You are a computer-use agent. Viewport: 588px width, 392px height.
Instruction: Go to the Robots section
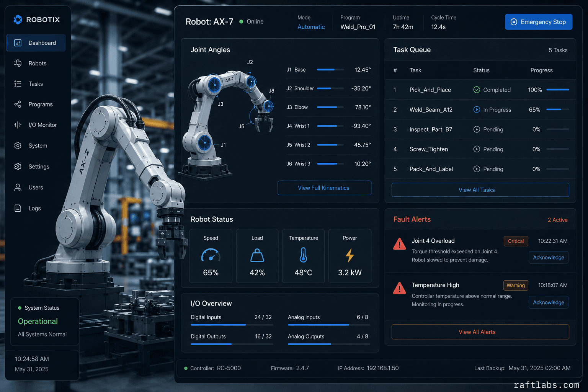[36, 63]
